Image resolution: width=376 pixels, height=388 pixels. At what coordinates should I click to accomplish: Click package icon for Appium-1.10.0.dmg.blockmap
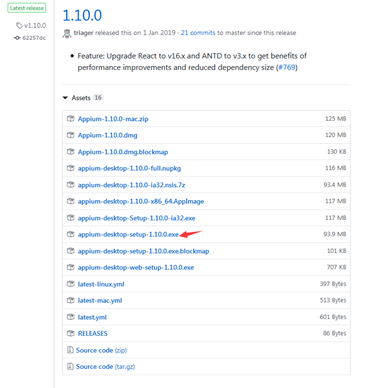[70, 152]
